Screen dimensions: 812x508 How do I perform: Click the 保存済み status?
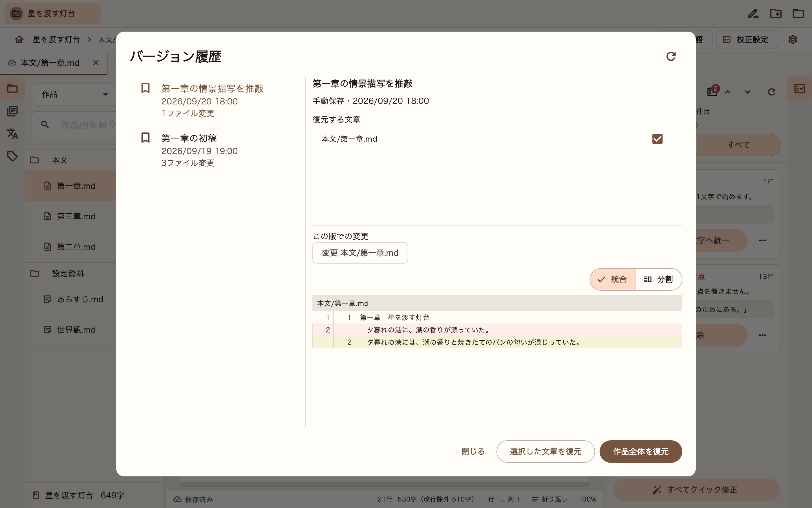point(193,499)
